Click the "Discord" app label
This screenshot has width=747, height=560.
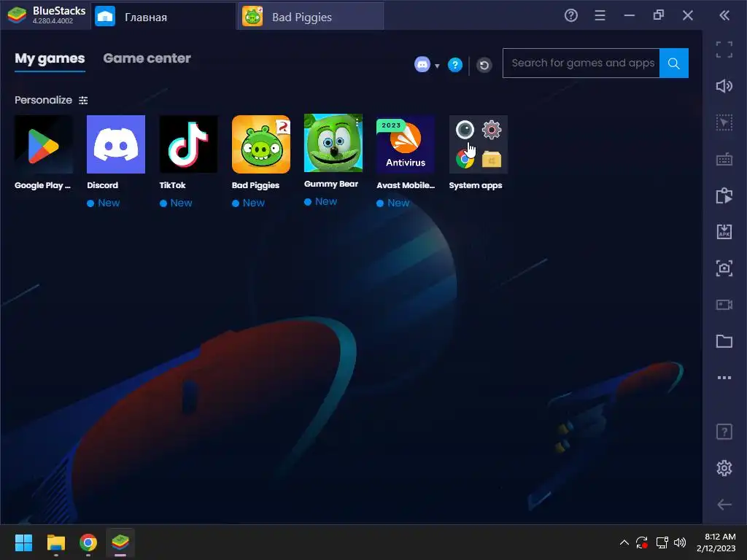102,185
